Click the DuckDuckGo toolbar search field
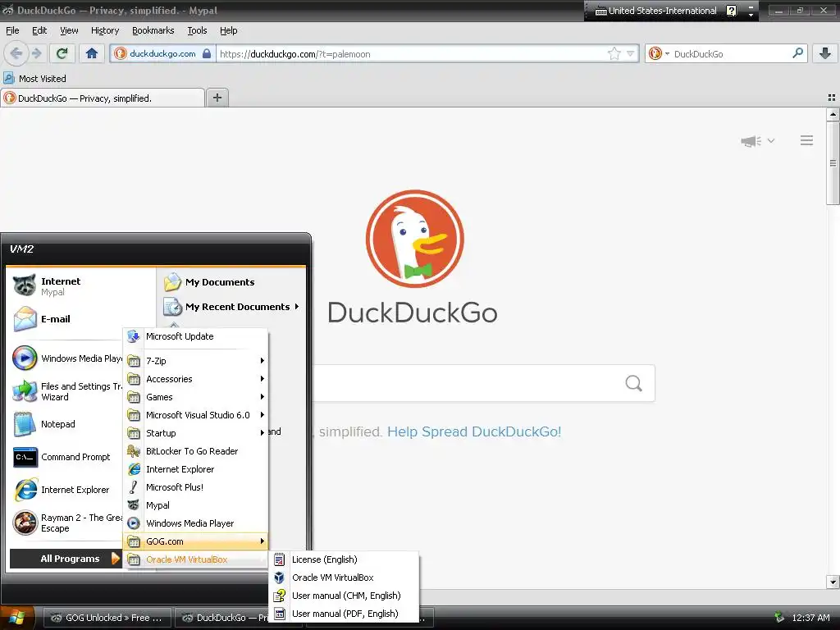 point(731,53)
